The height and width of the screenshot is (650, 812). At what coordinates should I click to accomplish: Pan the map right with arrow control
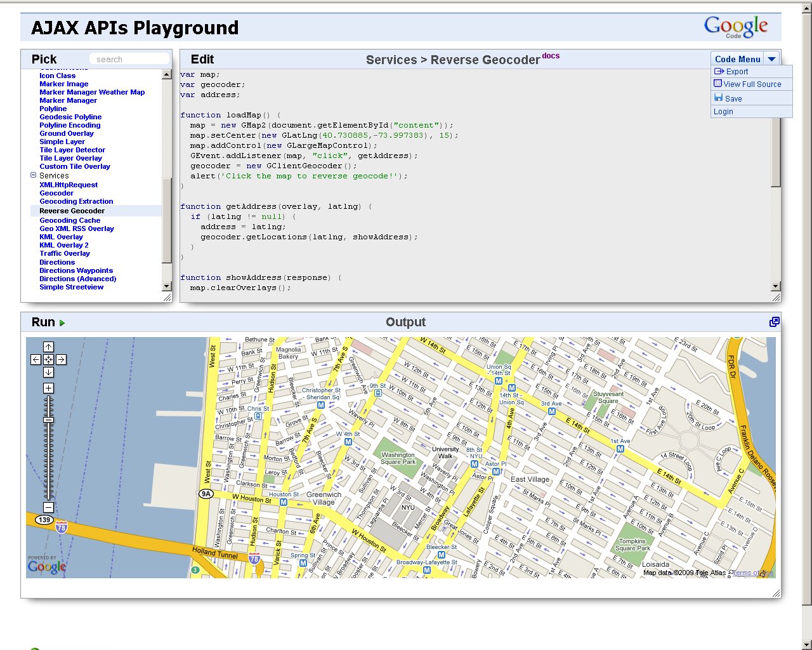pyautogui.click(x=61, y=359)
